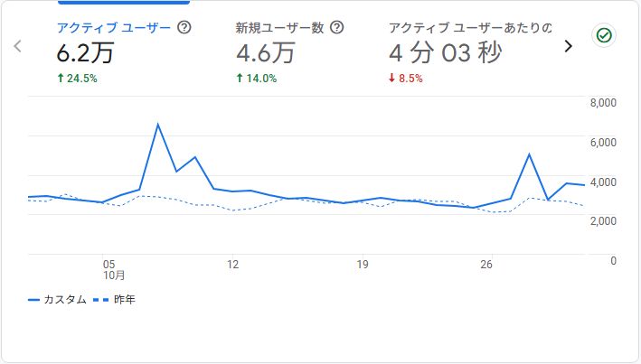Click the 05 10月 date axis label

point(110,269)
